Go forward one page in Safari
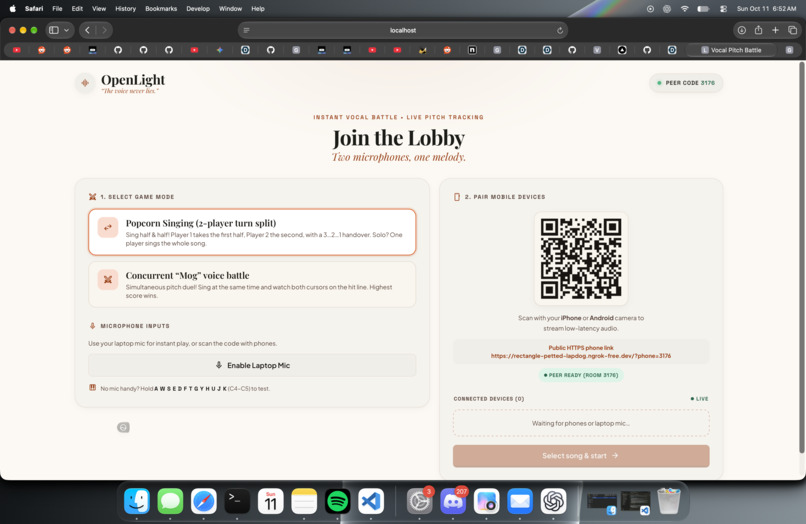The image size is (806, 524). [x=104, y=30]
